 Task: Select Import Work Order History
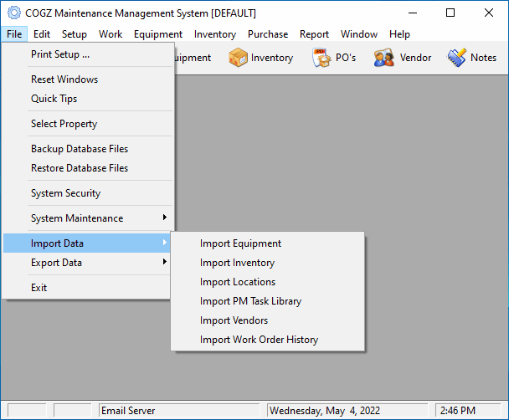tap(268, 340)
